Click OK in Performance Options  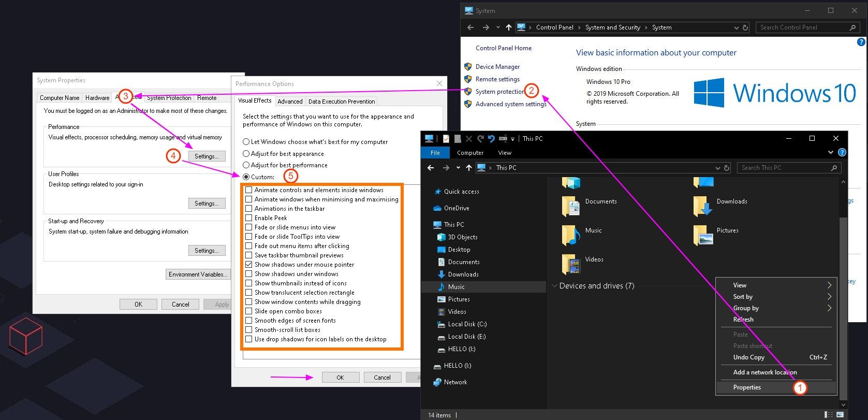(340, 378)
